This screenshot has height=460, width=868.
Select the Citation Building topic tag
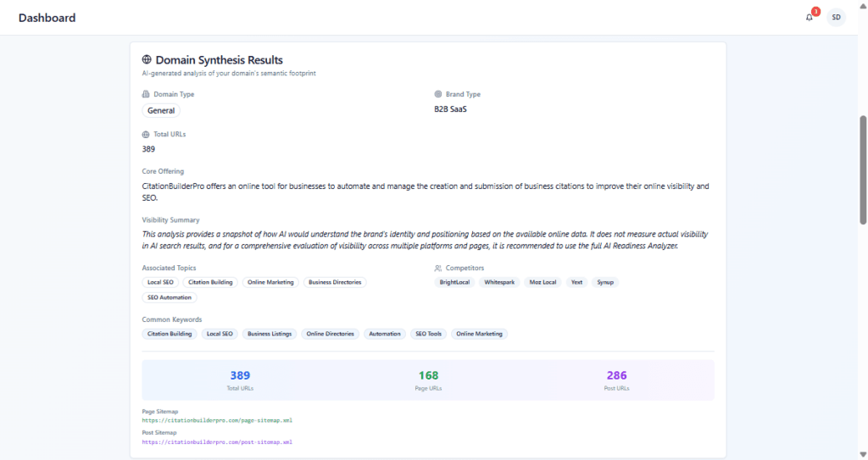tap(210, 282)
